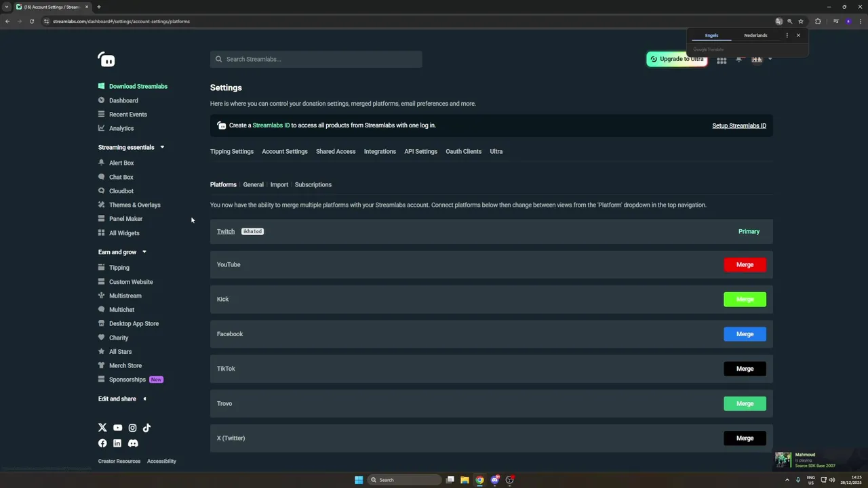Open Streamlabs LinkedIn social icon
868x488 pixels.
click(117, 443)
